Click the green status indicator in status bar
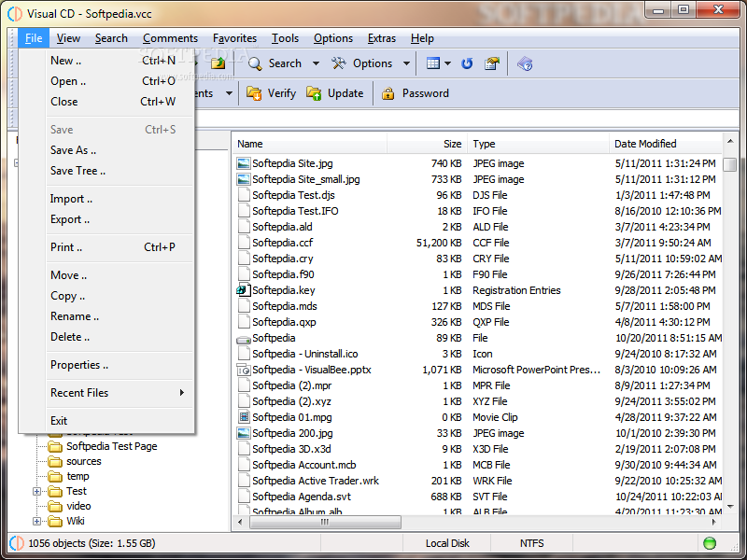Viewport: 747px width, 560px height. (710, 543)
